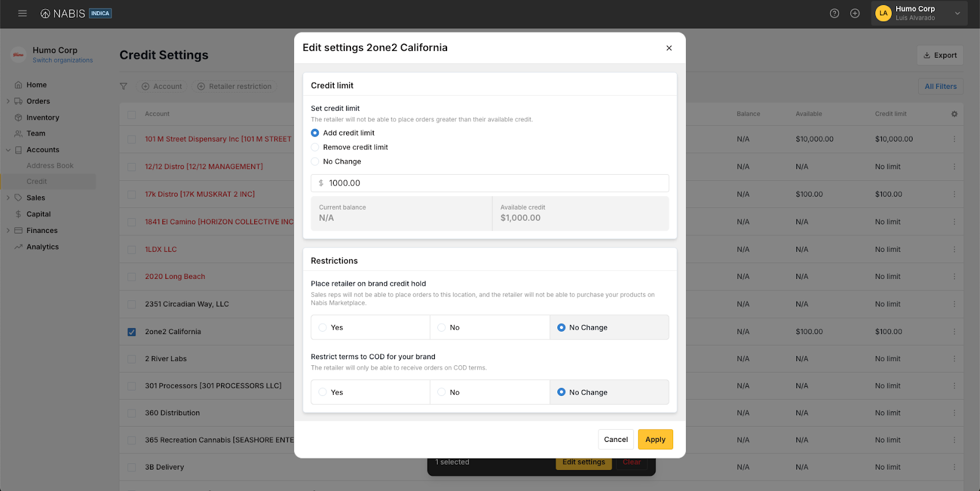Image resolution: width=980 pixels, height=491 pixels.
Task: Go to Capital in sidebar
Action: coord(38,215)
